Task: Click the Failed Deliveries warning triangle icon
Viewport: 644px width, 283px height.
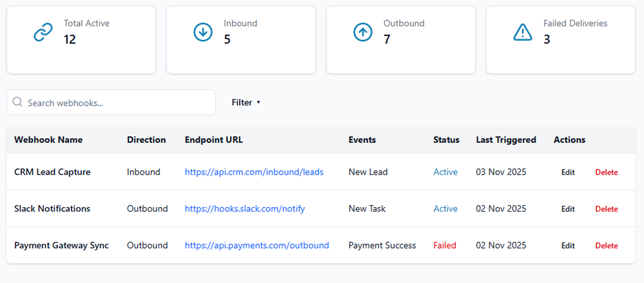Action: [x=523, y=33]
